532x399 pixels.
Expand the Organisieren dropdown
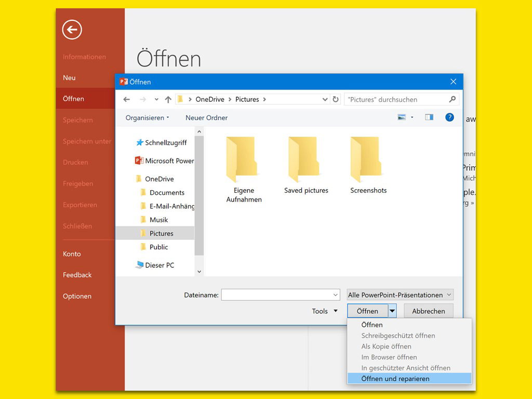(x=147, y=118)
